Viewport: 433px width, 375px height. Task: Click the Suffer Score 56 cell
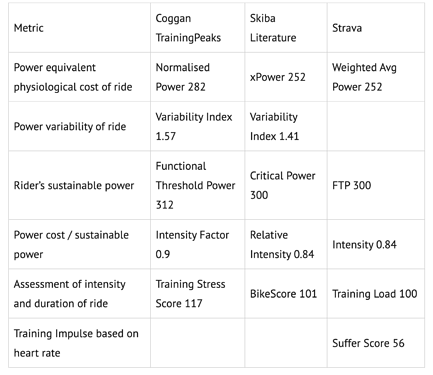[376, 343]
